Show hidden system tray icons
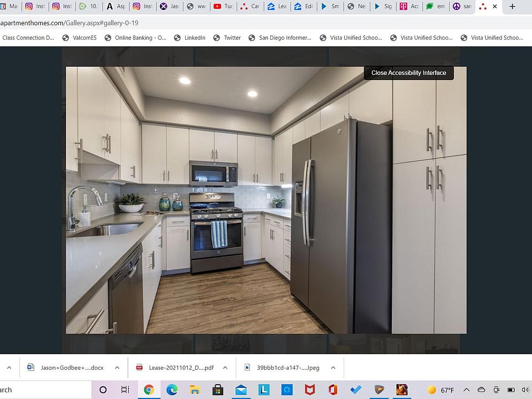 (467, 390)
